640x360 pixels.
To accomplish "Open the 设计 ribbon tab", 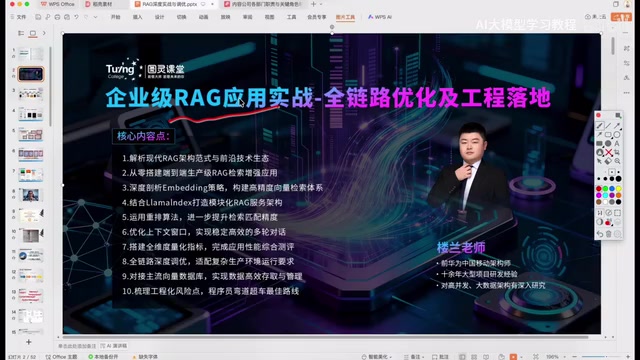I will click(x=160, y=17).
